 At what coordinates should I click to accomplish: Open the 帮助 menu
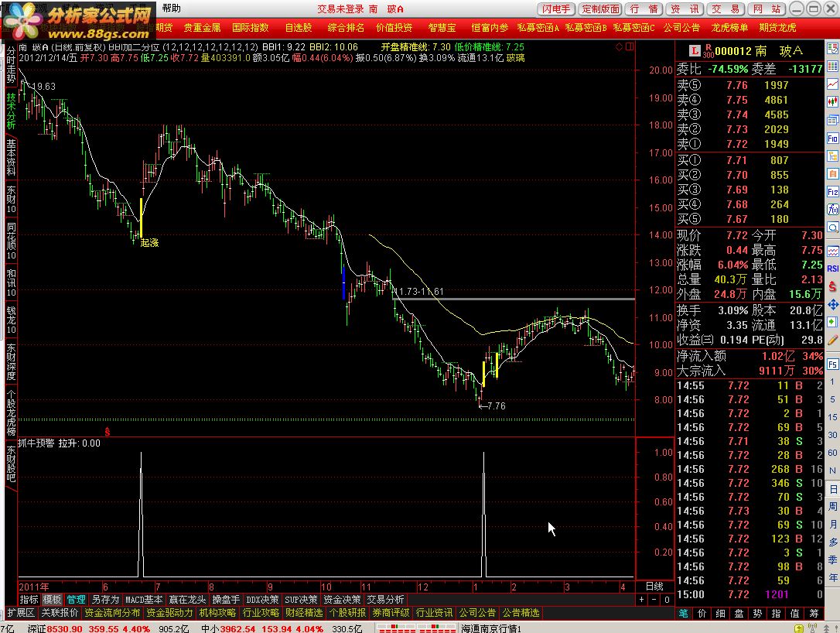pos(172,8)
